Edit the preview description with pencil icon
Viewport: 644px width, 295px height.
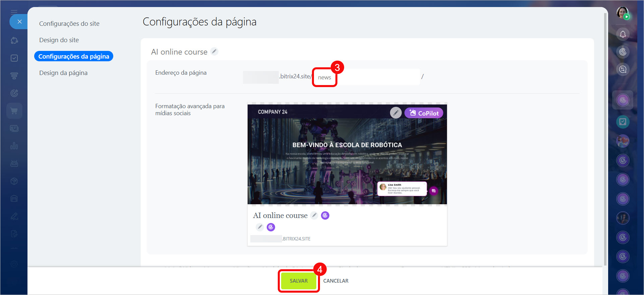pyautogui.click(x=260, y=227)
